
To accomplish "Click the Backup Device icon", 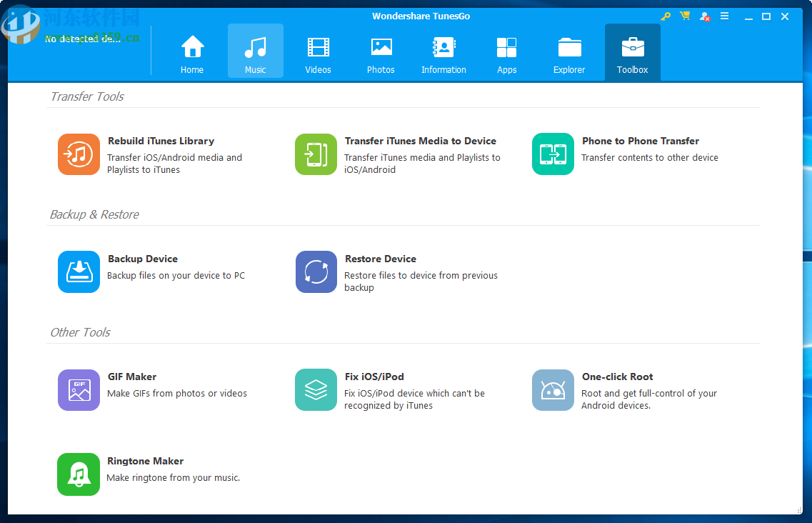I will coord(79,272).
